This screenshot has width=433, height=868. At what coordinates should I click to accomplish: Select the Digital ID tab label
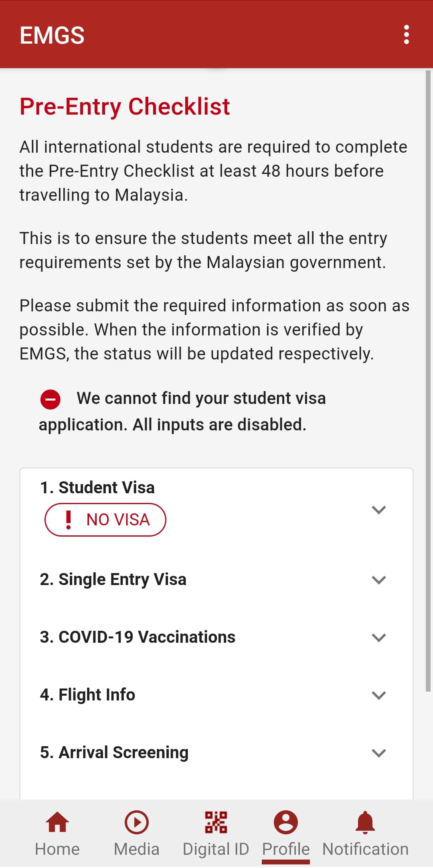pos(216,849)
